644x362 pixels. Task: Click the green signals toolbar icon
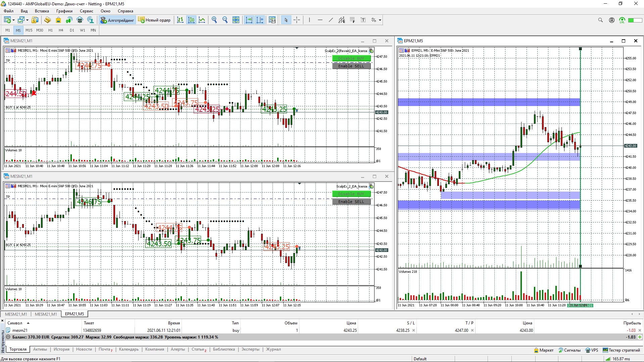click(x=69, y=20)
